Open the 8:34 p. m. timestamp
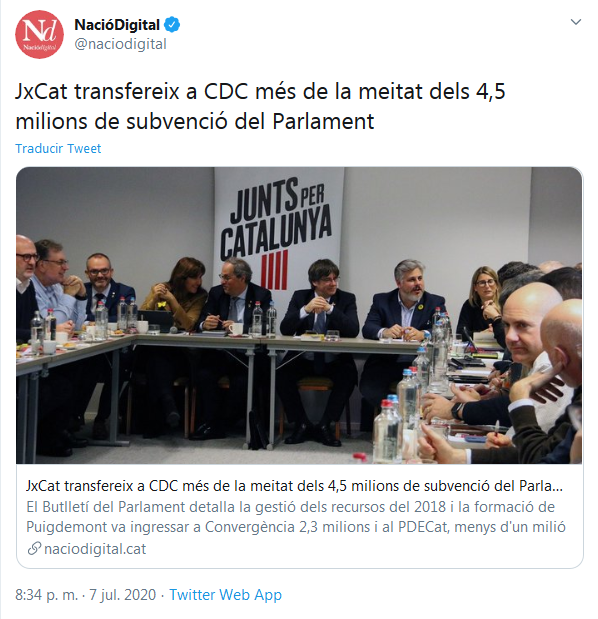The width and height of the screenshot is (598, 619). click(x=47, y=595)
